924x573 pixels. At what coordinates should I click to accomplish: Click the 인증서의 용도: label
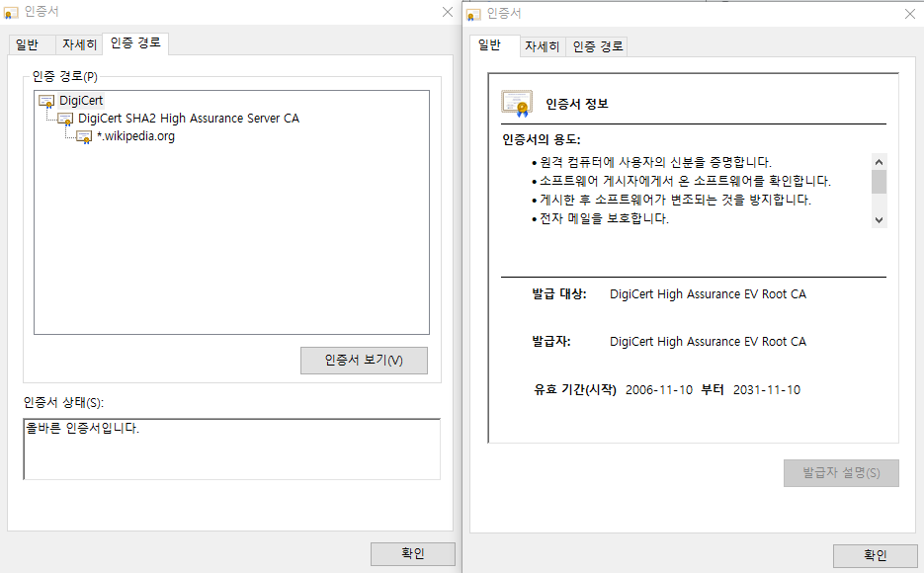[541, 140]
